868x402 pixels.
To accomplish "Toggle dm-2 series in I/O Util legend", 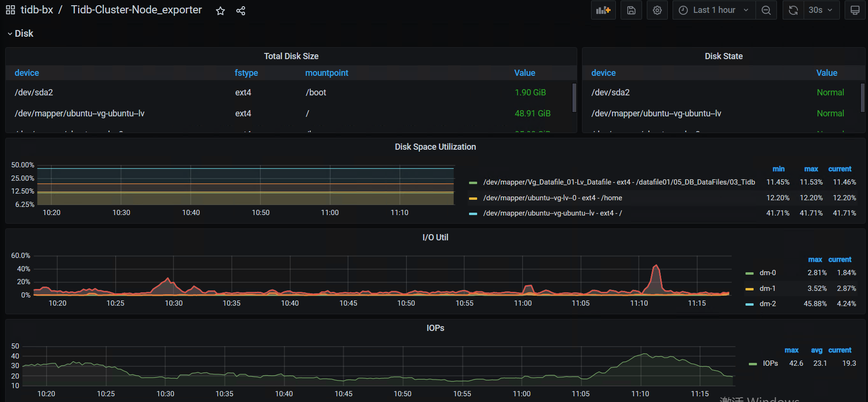I will 767,304.
